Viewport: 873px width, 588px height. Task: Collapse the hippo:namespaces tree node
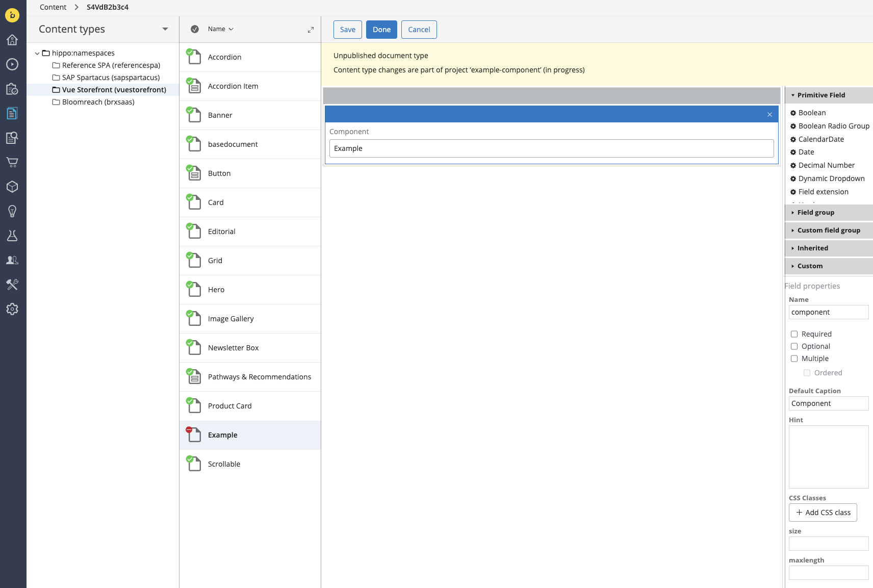coord(37,53)
